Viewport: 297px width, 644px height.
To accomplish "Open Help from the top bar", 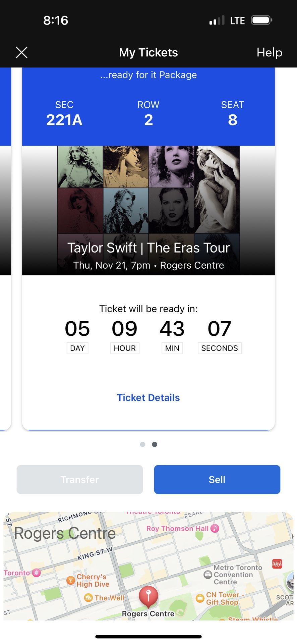I will pyautogui.click(x=269, y=52).
